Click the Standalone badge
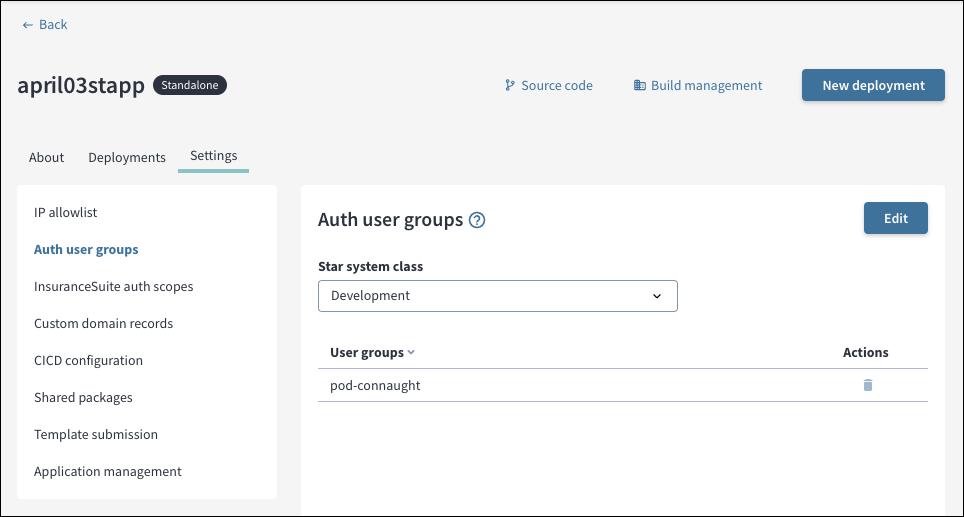The image size is (964, 517). point(190,85)
